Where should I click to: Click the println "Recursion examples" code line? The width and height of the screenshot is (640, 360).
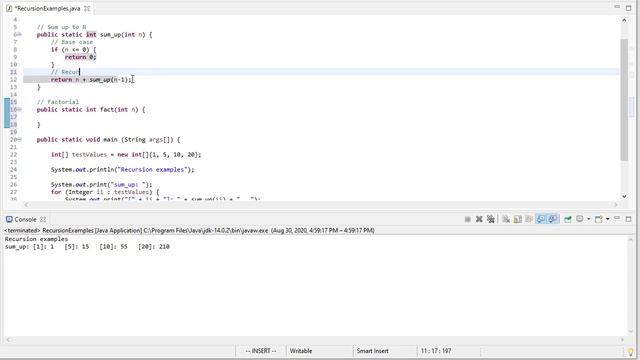coord(122,169)
